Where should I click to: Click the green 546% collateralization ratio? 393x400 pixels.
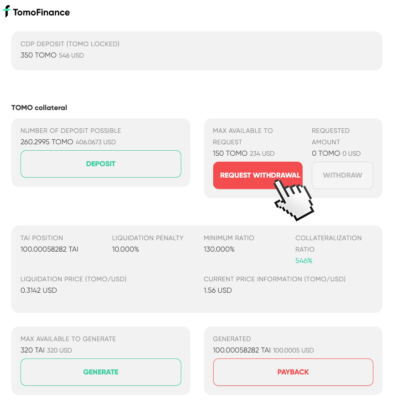coord(304,261)
